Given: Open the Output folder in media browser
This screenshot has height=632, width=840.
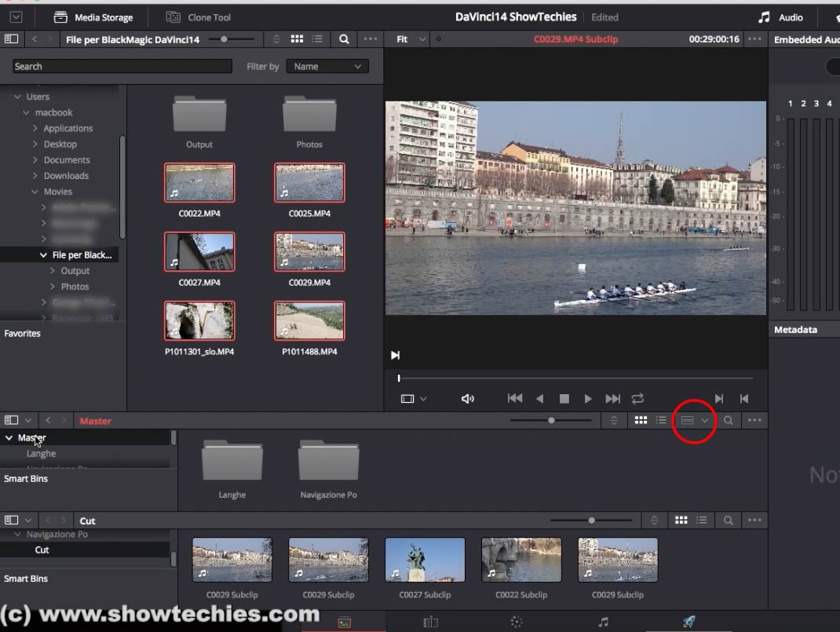Looking at the screenshot, I should click(199, 115).
